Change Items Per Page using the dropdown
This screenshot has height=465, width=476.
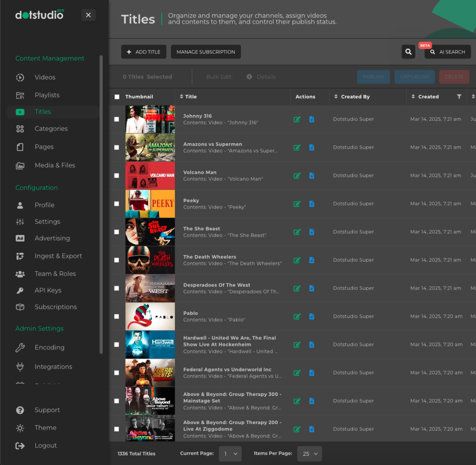tap(309, 454)
